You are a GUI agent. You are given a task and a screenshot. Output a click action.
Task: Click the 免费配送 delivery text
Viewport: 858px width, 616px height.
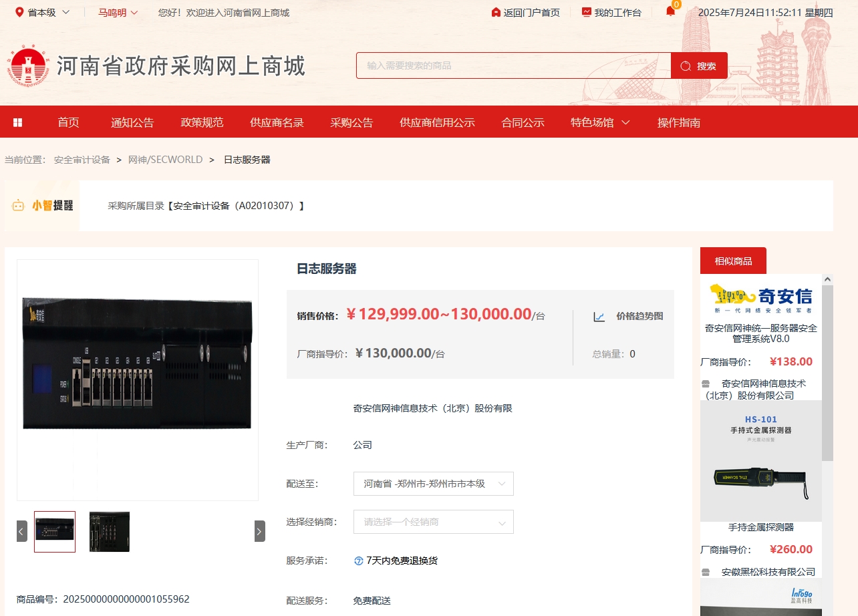point(372,601)
